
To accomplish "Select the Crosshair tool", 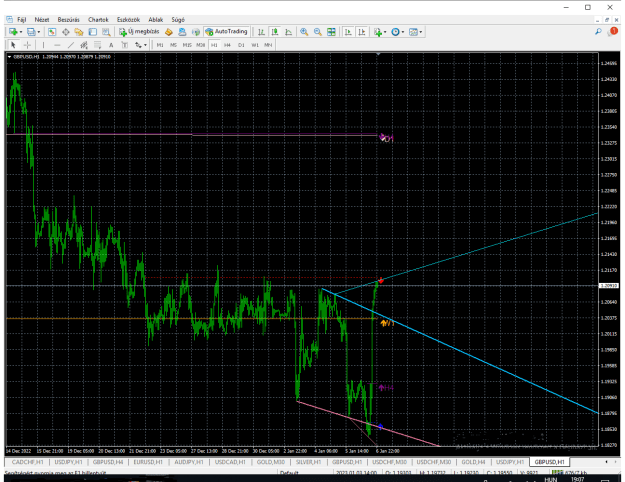I will (x=27, y=45).
